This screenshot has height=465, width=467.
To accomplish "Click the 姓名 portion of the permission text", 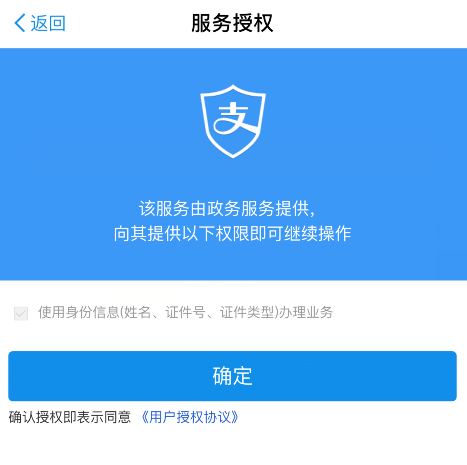I will click(138, 312).
